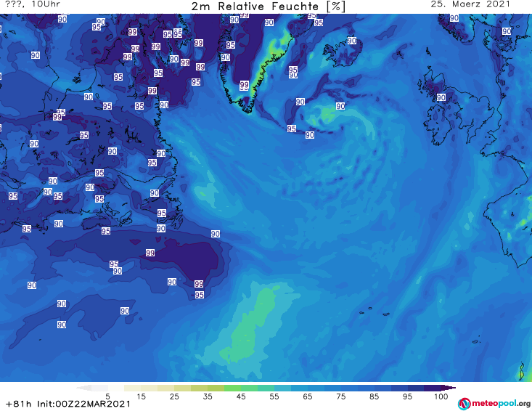Click the colorbar tick label '65'
The height and width of the screenshot is (411, 532).
click(x=308, y=396)
